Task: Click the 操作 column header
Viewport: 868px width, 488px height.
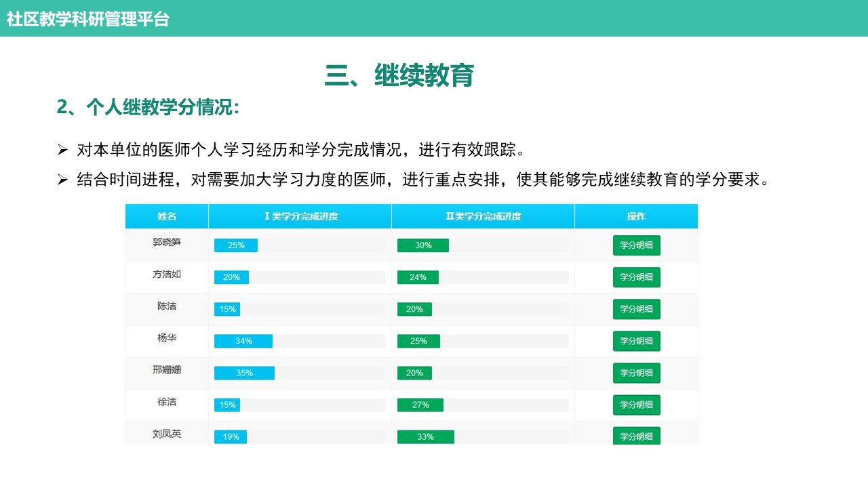Action: [x=636, y=216]
